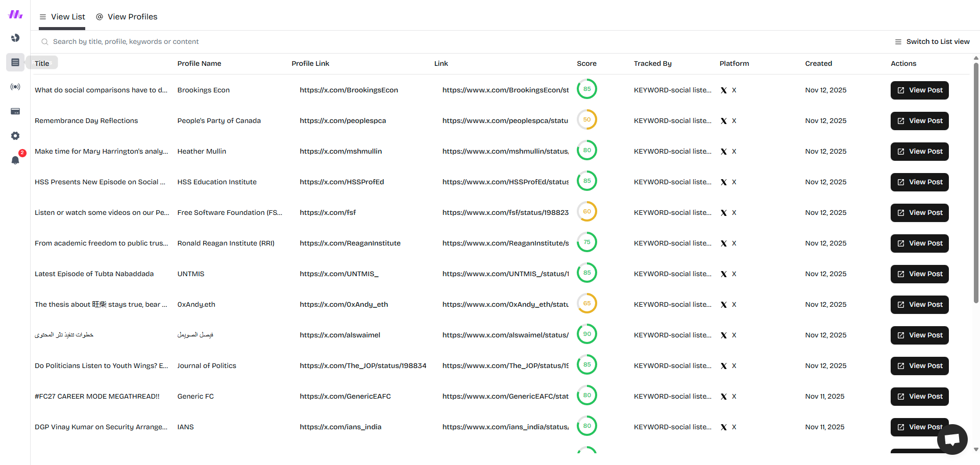The width and height of the screenshot is (980, 465).
Task: Click the external-link icon inside a View Post button
Action: click(x=901, y=90)
